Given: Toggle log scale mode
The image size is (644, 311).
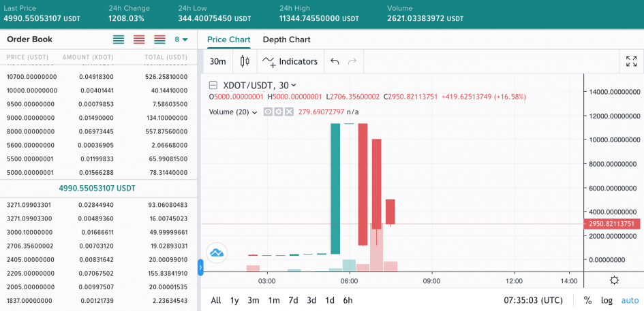Looking at the screenshot, I should point(607,300).
